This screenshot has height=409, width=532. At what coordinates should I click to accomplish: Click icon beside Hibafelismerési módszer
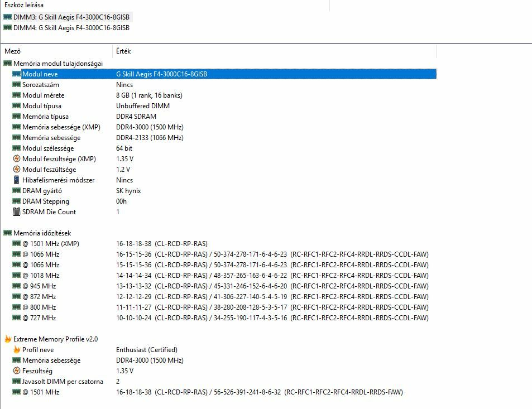tap(16, 180)
